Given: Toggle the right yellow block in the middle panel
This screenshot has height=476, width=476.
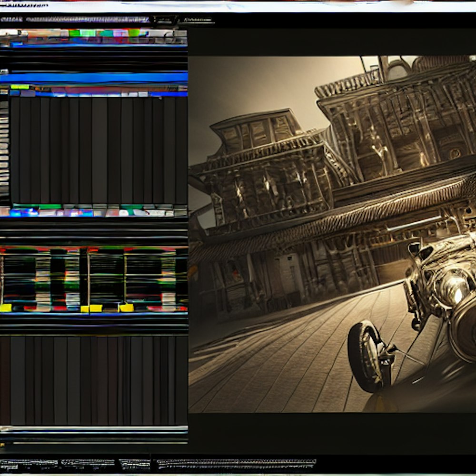Looking at the screenshot, I should (x=126, y=307).
